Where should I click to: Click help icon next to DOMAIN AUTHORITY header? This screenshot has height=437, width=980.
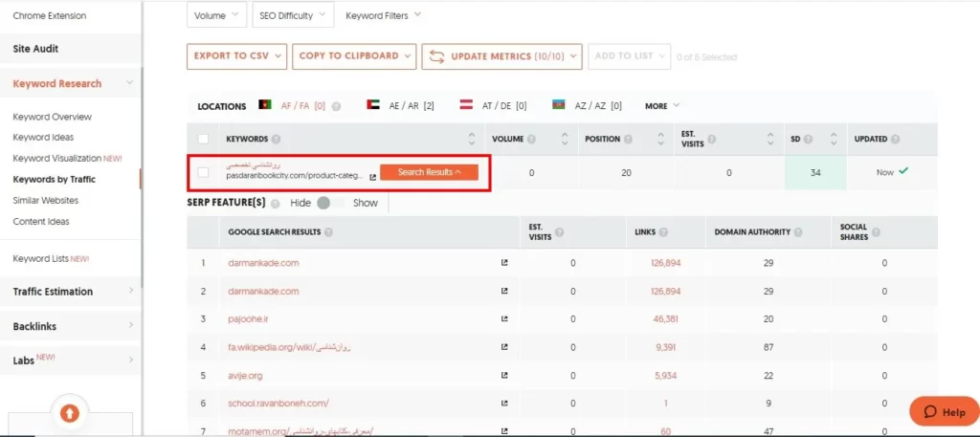click(797, 232)
